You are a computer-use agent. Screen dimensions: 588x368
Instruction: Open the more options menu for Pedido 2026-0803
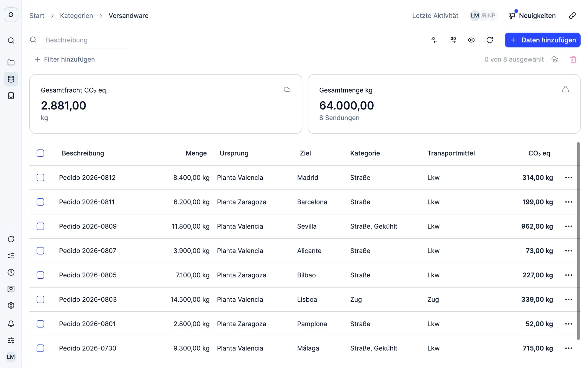point(568,299)
